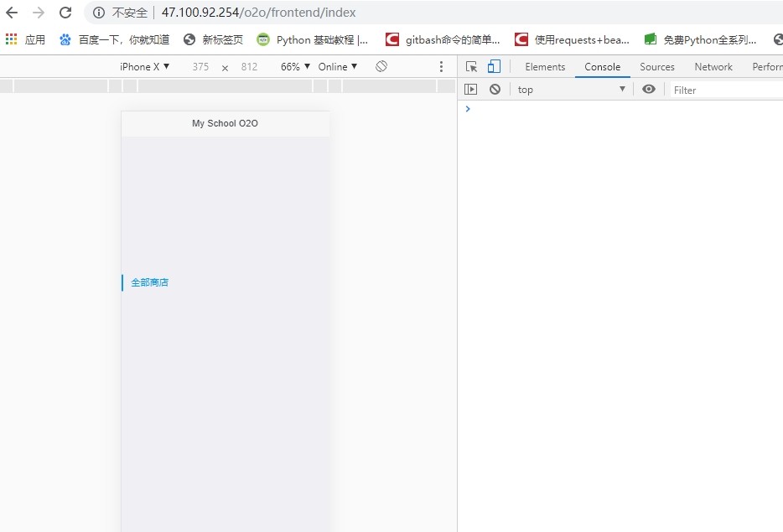Screen dimensions: 783x532
Task: Click the viewport width field 375
Action: click(x=200, y=66)
